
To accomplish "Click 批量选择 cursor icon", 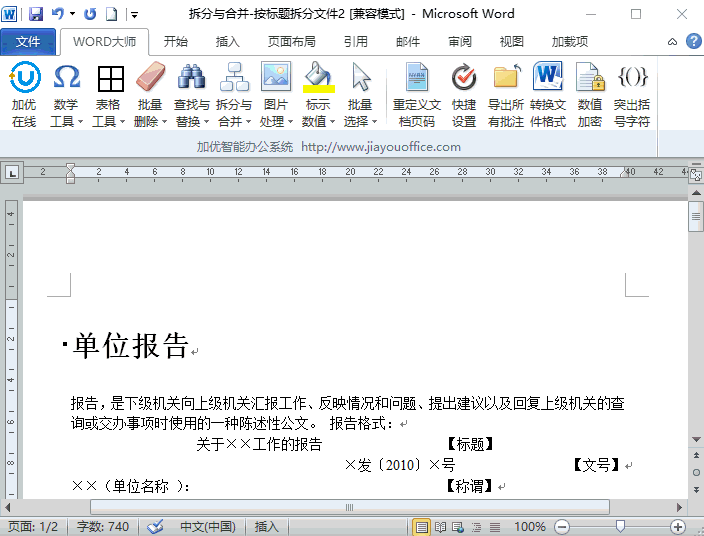I will (361, 77).
